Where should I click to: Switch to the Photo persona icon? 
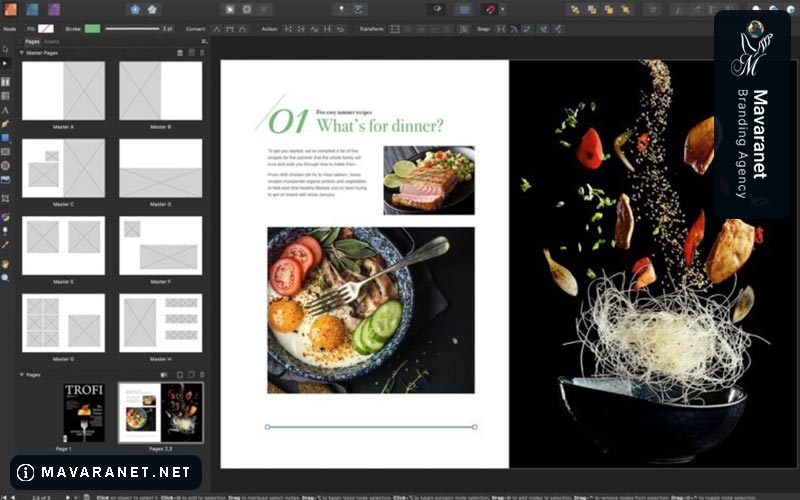(x=54, y=9)
